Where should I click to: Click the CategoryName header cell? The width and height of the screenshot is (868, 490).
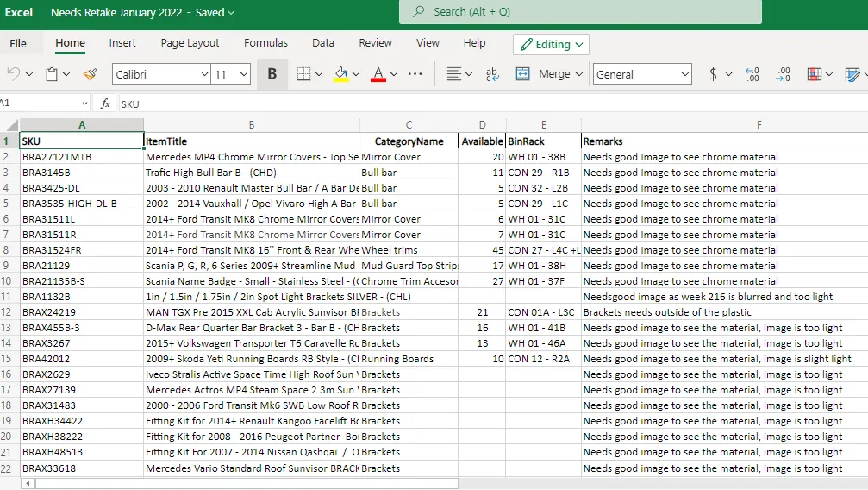pos(409,141)
